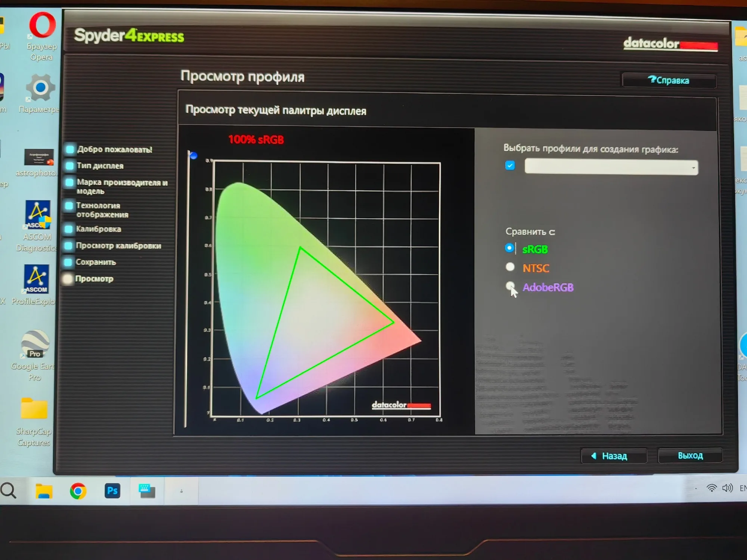Open the SharpCap Captures folder
747x560 pixels.
(34, 409)
